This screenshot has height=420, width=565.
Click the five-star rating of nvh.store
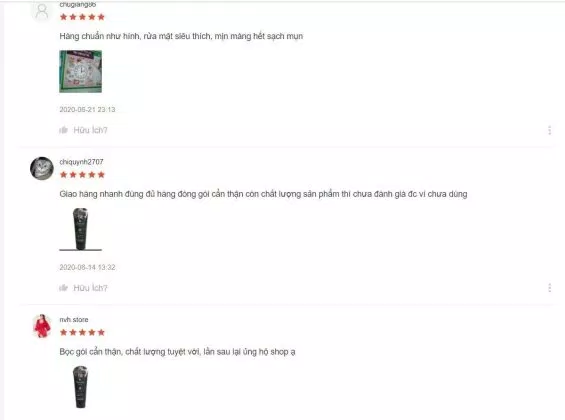click(82, 332)
